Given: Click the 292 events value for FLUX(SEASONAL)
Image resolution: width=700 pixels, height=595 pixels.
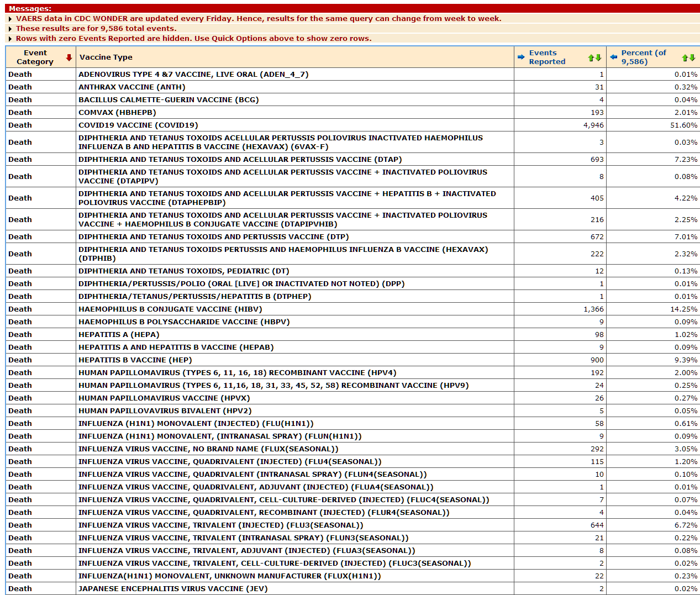Looking at the screenshot, I should click(597, 449).
